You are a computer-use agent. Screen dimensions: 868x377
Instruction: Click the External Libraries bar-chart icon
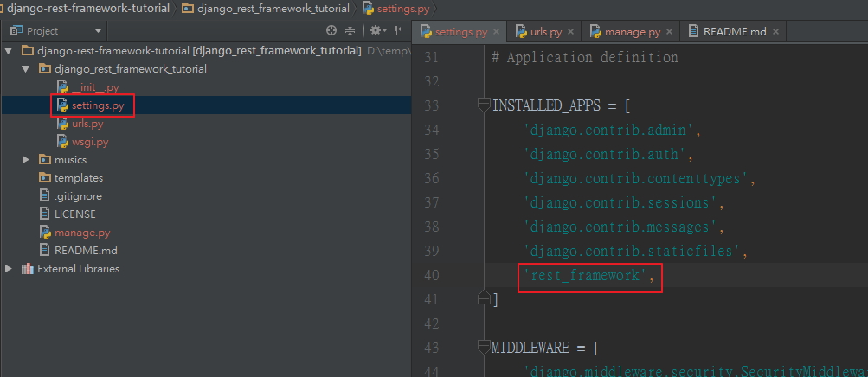pos(27,269)
